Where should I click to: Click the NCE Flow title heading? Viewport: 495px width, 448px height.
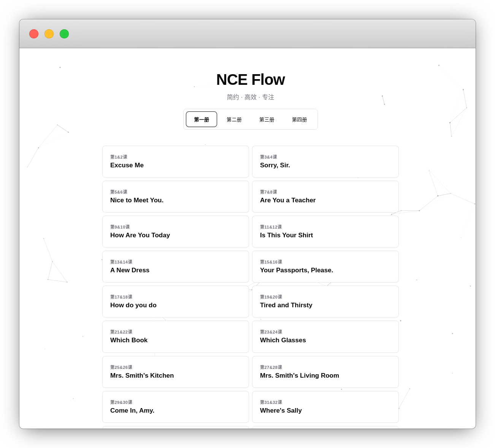251,79
